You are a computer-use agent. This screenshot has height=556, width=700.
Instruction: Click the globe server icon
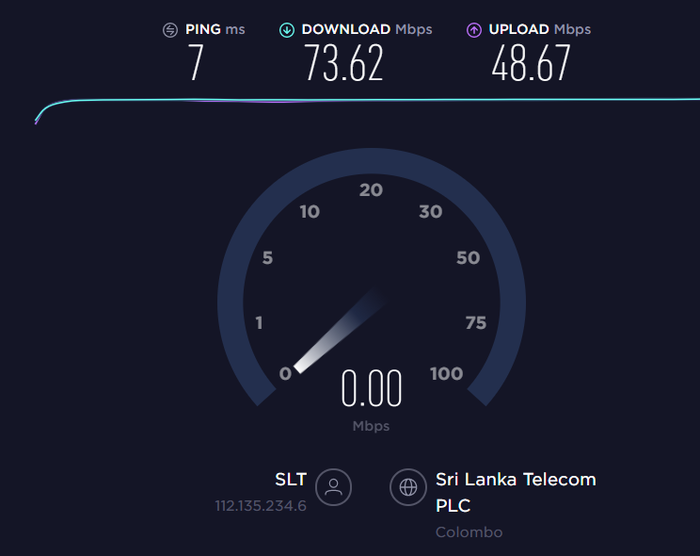[x=408, y=487]
